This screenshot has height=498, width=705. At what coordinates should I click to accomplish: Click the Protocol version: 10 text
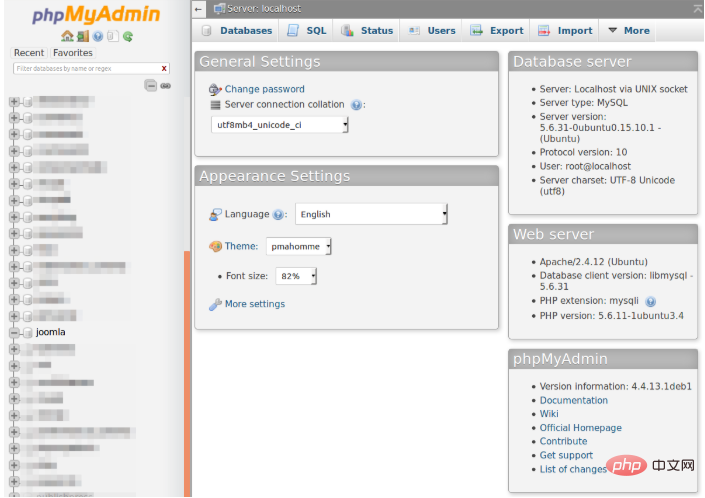pyautogui.click(x=583, y=152)
